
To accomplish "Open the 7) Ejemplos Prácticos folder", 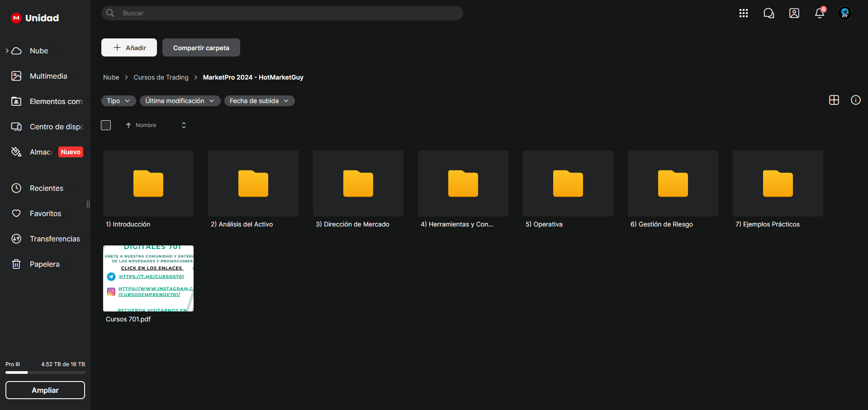I will tap(778, 184).
